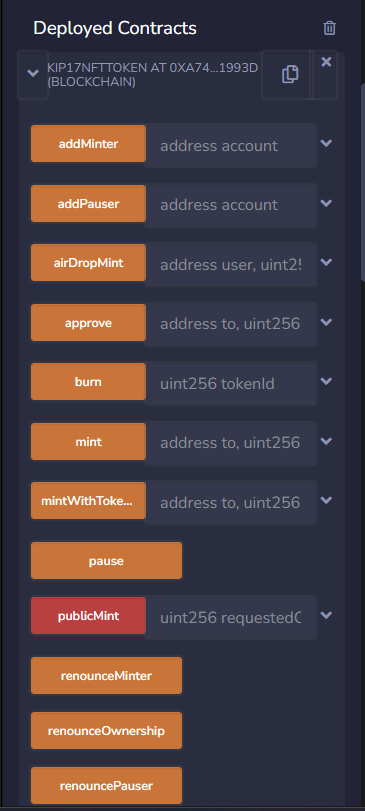365x811 pixels.
Task: Expand addPauser function parameters
Action: pos(326,203)
